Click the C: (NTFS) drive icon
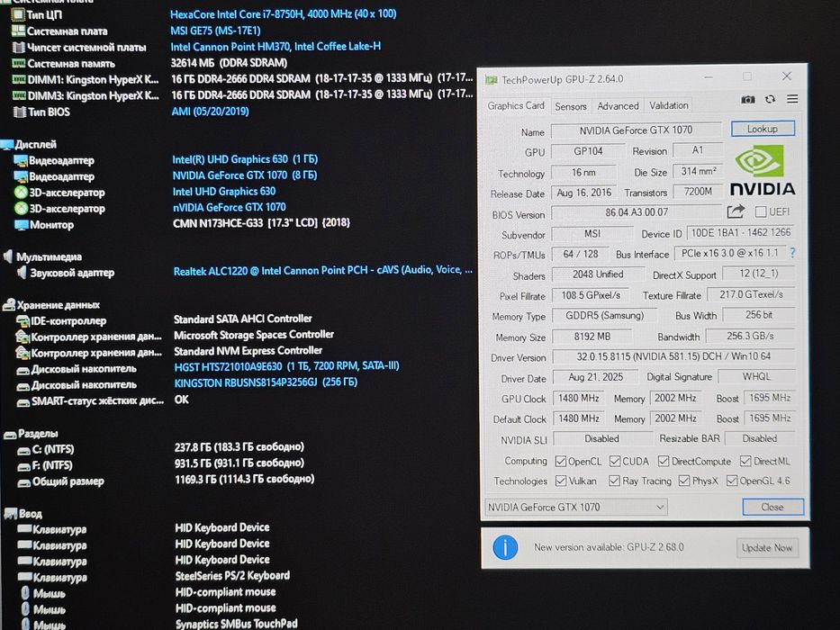Viewport: 840px width, 630px height. 24,450
